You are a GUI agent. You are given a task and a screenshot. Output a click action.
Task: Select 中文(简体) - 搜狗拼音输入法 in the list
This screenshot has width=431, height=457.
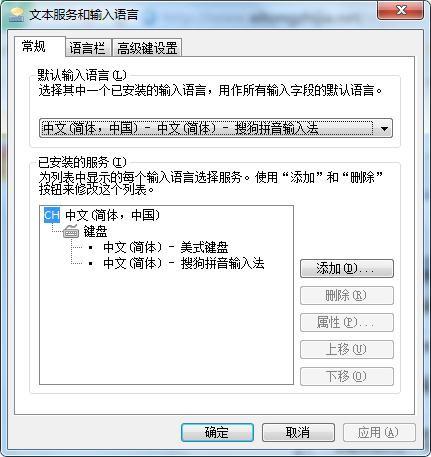184,264
